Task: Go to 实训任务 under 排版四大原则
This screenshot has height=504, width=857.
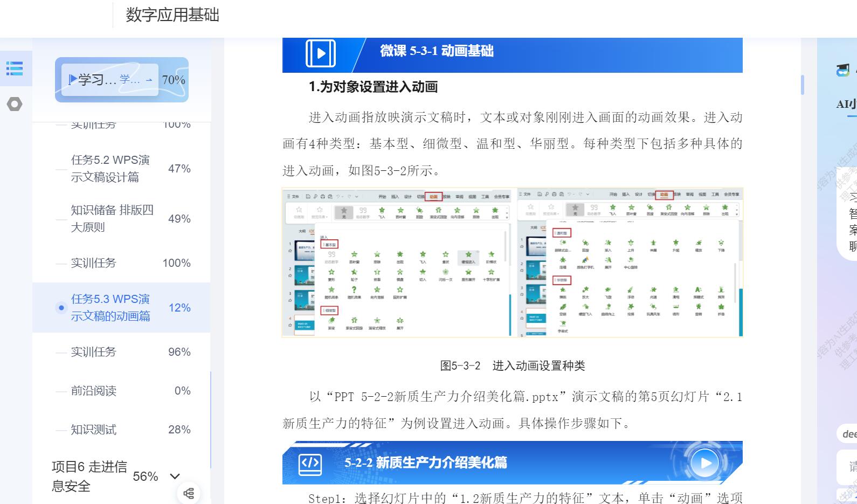Action: 94,263
